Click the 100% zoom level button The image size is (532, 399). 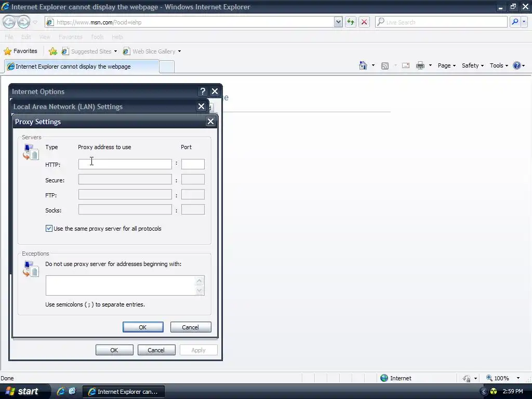click(x=498, y=378)
